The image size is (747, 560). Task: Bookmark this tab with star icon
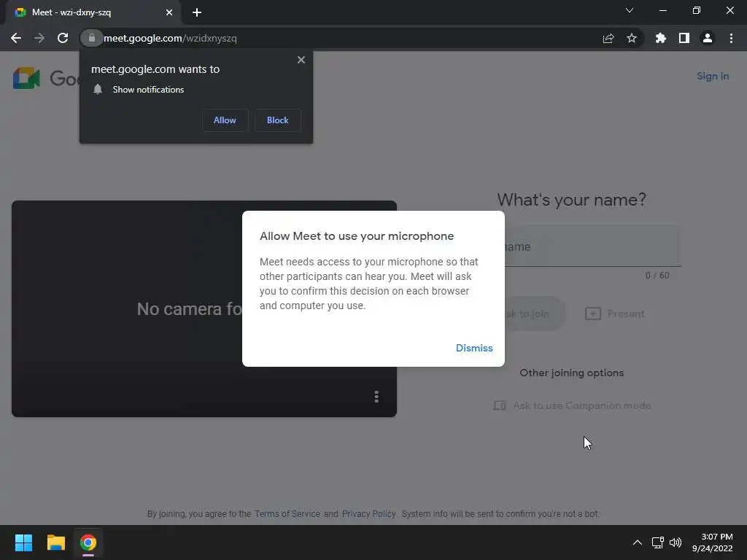pos(632,38)
